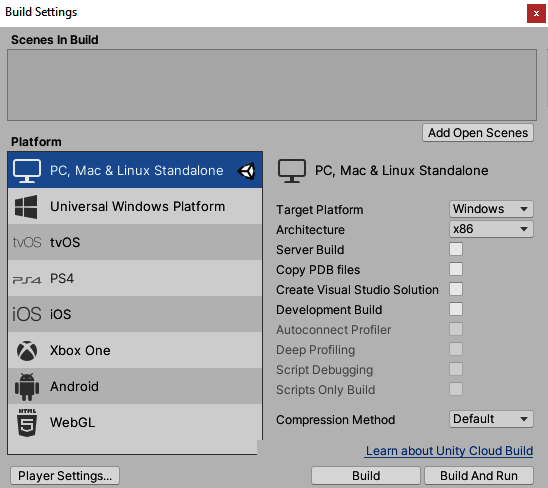Click the Create Visual Studio Solution label
The height and width of the screenshot is (488, 548).
click(357, 290)
